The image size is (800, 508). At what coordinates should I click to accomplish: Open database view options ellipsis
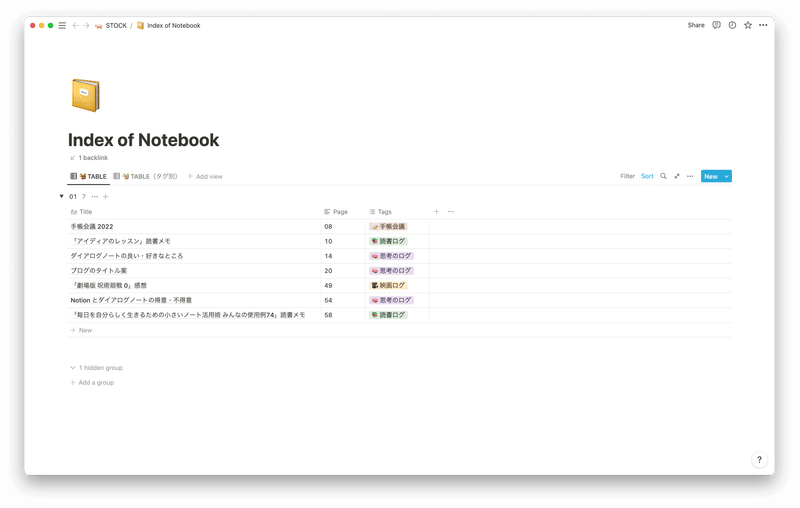[x=690, y=176]
